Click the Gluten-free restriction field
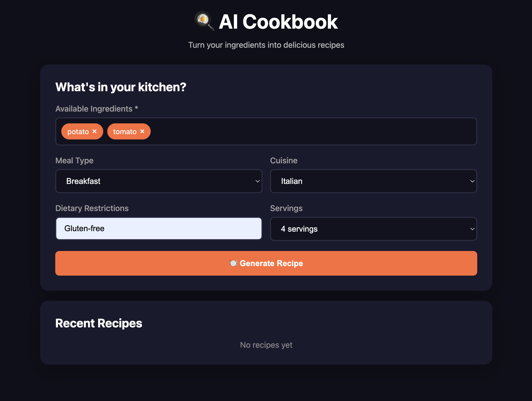532x401 pixels. coord(158,228)
